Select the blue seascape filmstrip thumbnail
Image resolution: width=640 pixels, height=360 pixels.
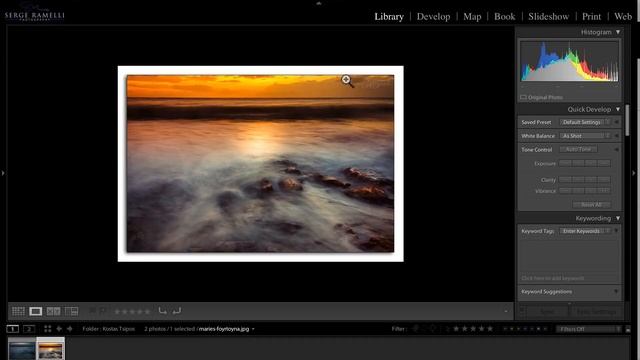(22, 349)
